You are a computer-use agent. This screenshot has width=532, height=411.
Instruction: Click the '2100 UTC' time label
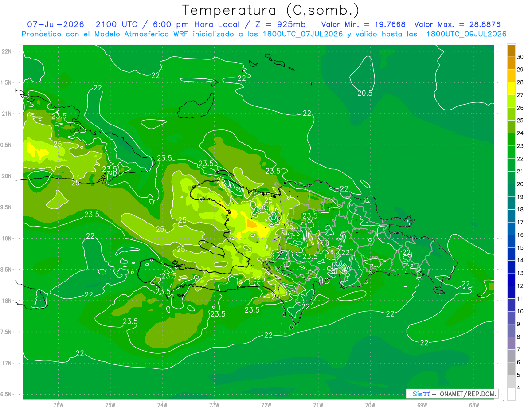(x=117, y=24)
